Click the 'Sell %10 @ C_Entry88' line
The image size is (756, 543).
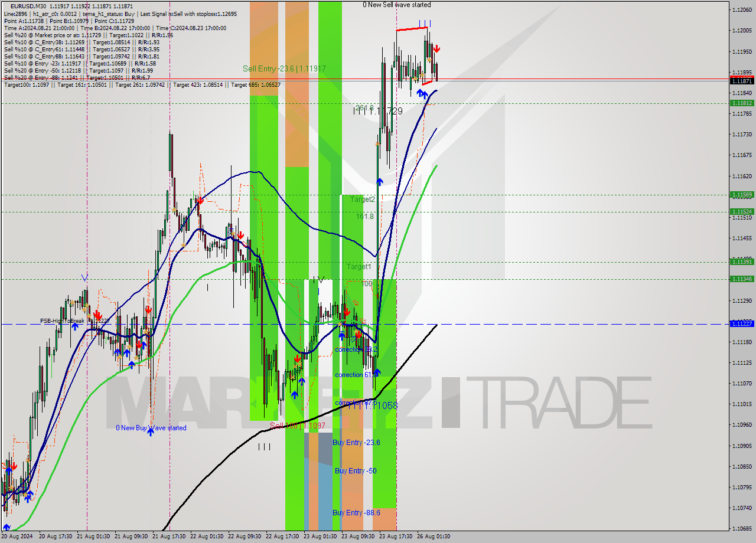click(82, 56)
